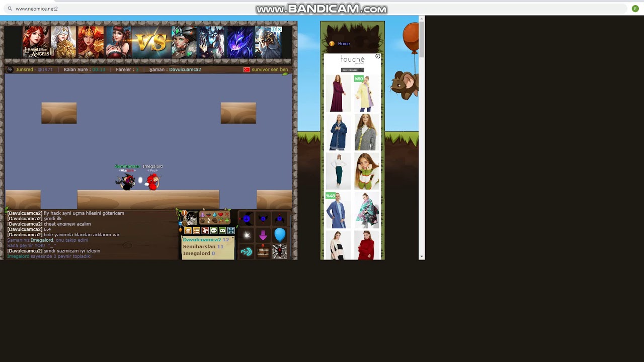Select the anchor skill with left red dot
Viewport: 644px width, 362px height.
(247, 218)
